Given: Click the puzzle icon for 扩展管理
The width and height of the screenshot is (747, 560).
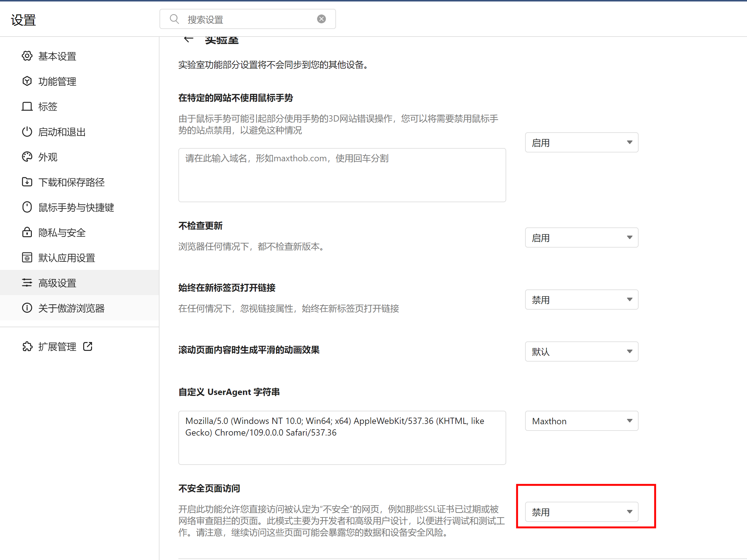Looking at the screenshot, I should (x=27, y=347).
